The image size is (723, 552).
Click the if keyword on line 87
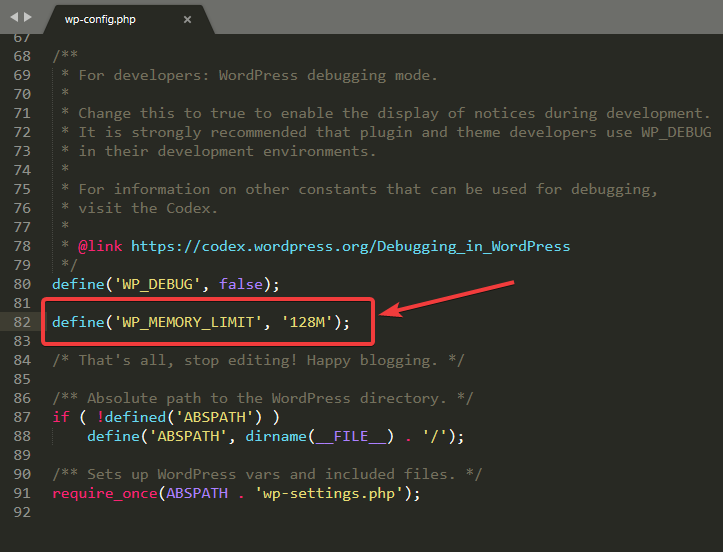(x=61, y=417)
